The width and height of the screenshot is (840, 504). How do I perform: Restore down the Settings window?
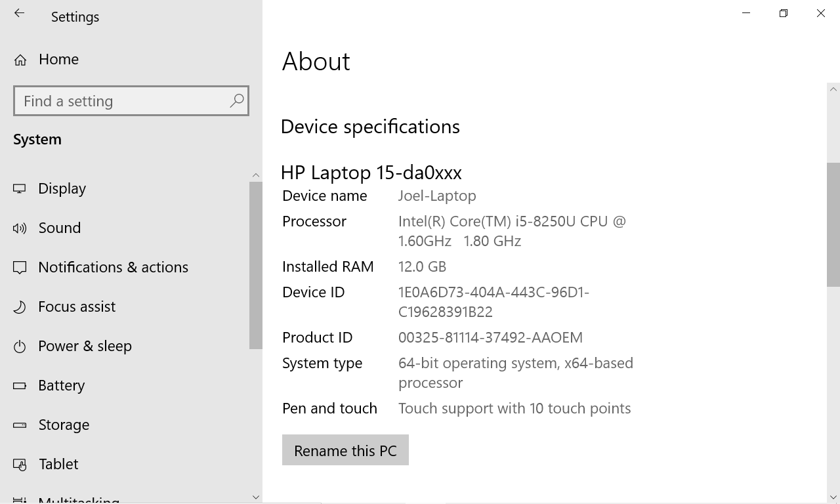[x=784, y=13]
